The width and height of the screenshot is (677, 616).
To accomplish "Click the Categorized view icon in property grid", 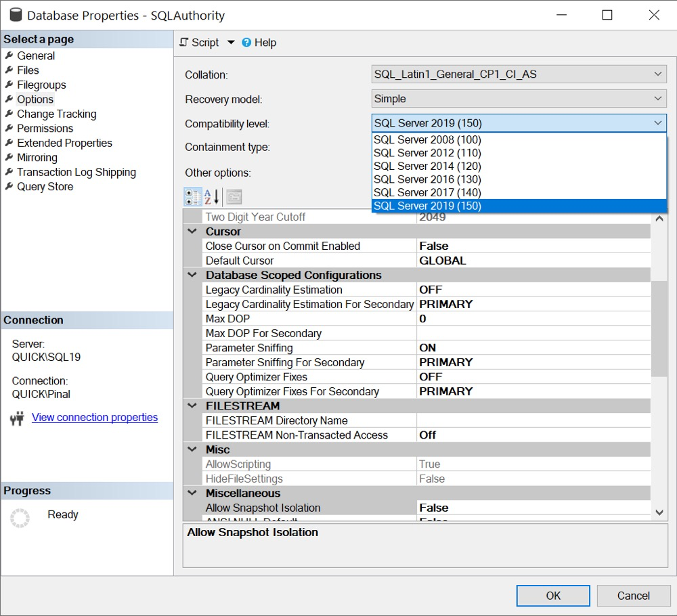I will [193, 197].
